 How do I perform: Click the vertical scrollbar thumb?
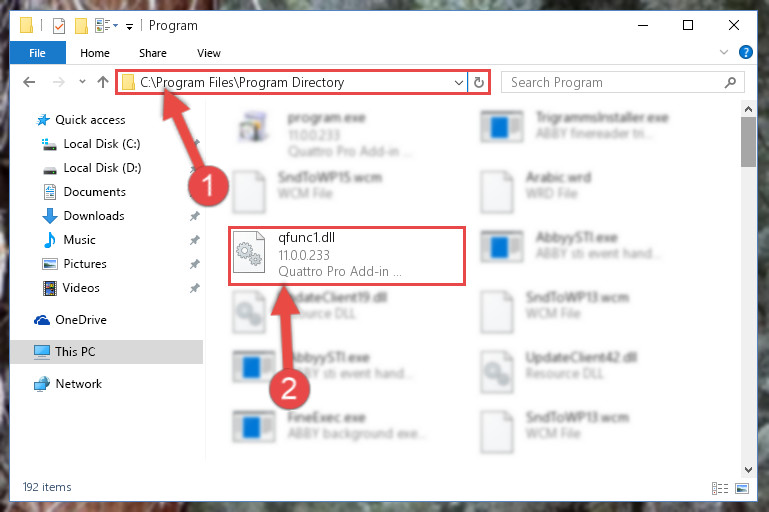[x=748, y=142]
